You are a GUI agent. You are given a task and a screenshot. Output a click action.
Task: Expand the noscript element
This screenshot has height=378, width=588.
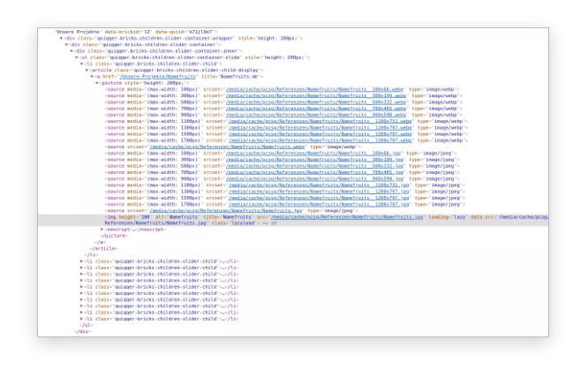point(102,230)
